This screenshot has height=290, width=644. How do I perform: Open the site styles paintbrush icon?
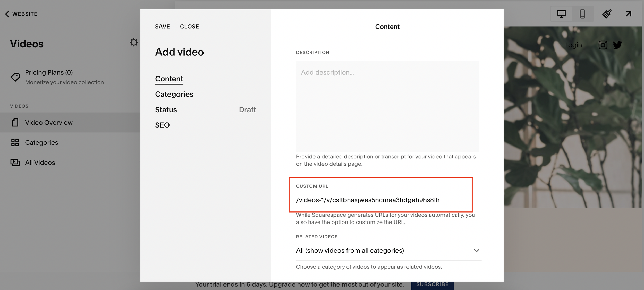click(607, 14)
